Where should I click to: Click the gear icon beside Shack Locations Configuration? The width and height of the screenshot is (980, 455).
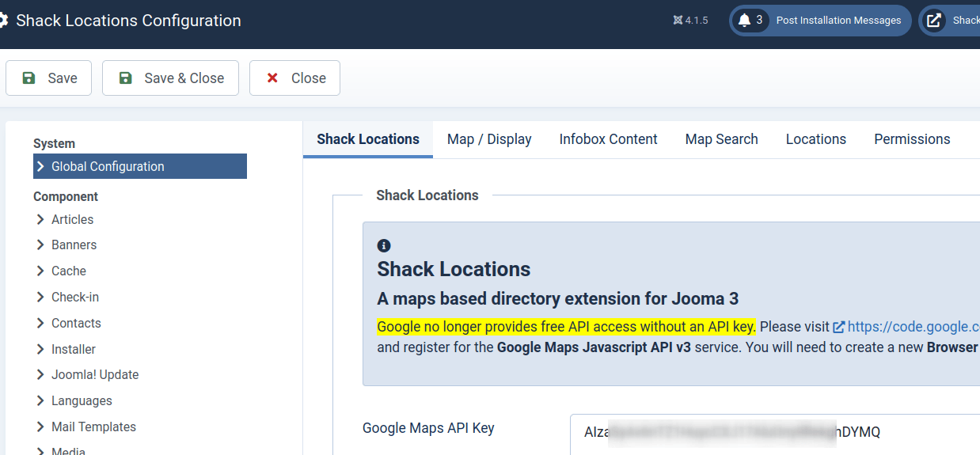[2, 21]
